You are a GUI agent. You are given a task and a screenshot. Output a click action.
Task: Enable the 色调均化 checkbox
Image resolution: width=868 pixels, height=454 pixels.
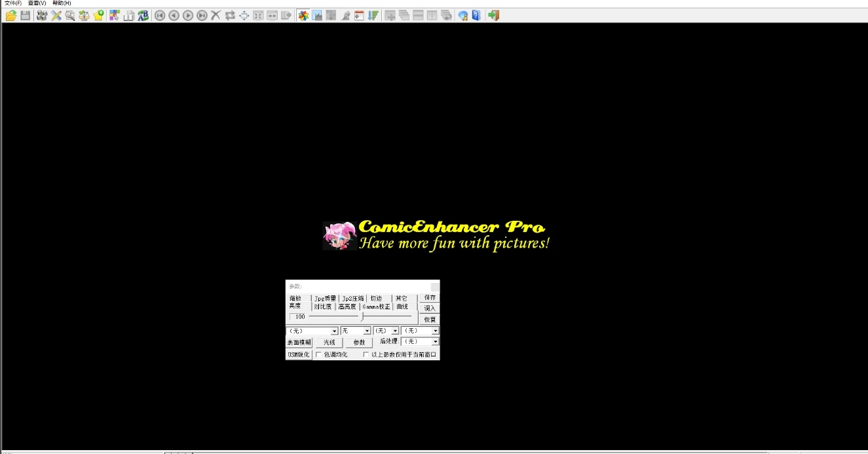[318, 354]
